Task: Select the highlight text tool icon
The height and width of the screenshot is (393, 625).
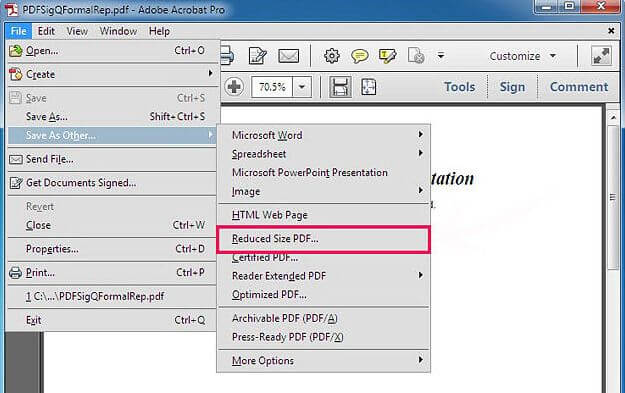Action: [x=387, y=56]
